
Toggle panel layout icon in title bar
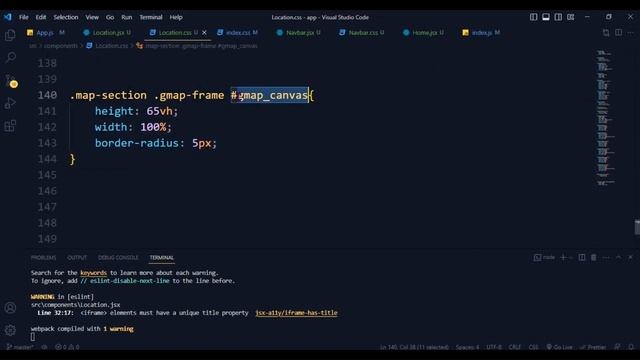546,17
